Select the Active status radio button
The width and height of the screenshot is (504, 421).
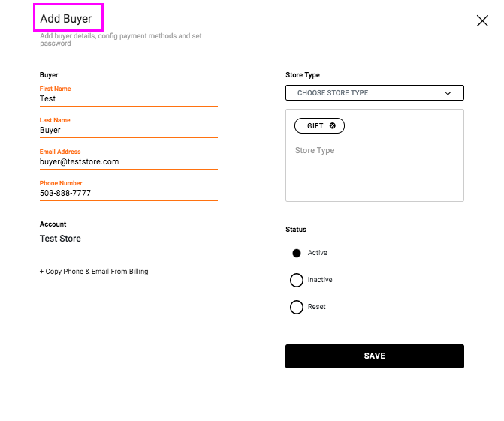point(297,254)
